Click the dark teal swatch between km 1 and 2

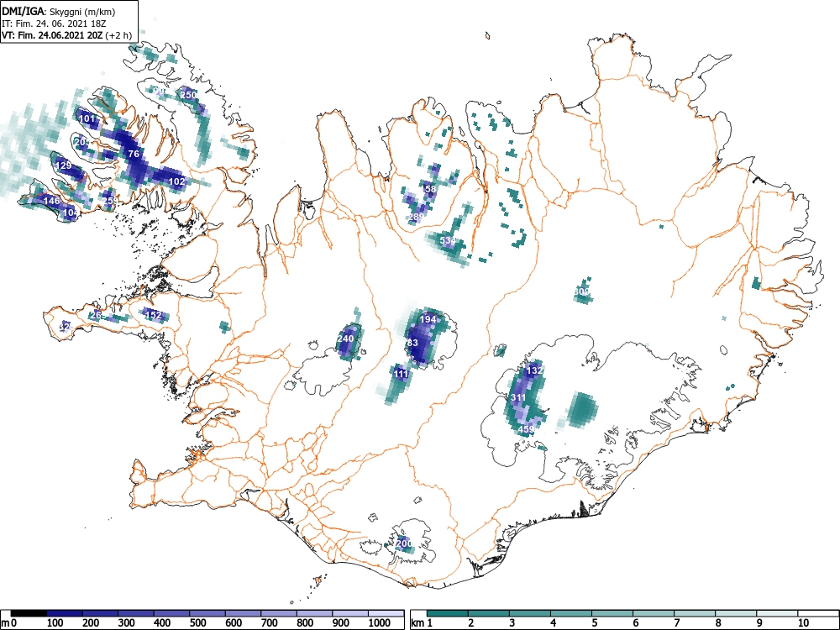(x=448, y=613)
